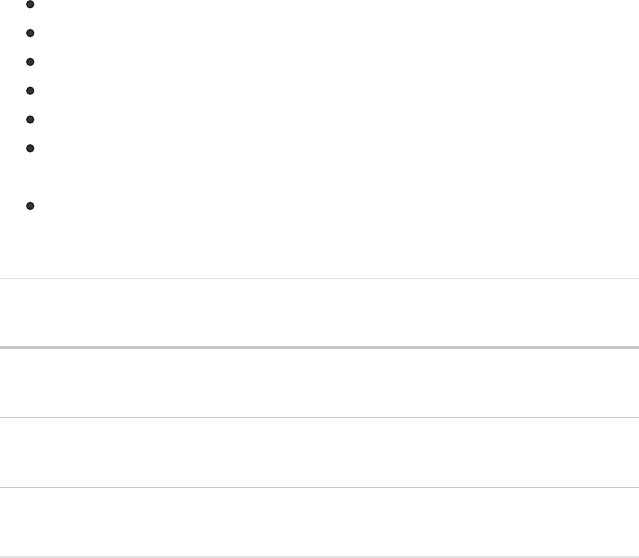Image resolution: width=639 pixels, height=558 pixels.
Task: Click the isolated last bullet after the gap
Action: coord(30,206)
